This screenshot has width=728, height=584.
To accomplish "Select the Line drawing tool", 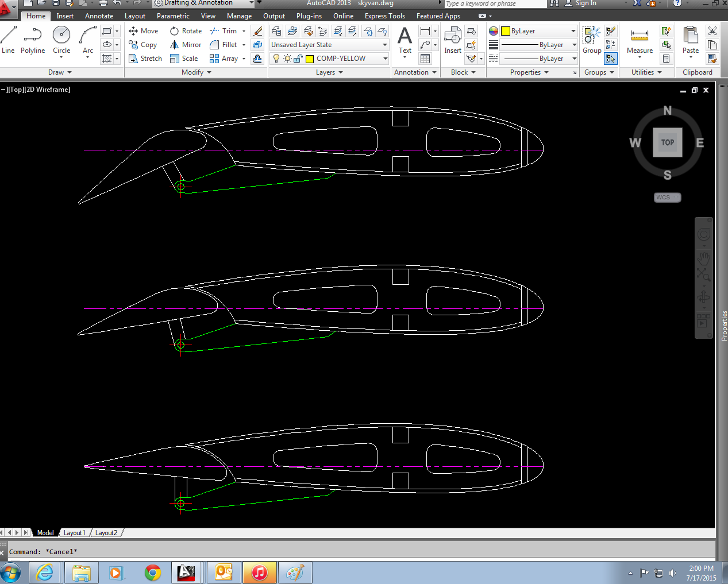I will click(x=8, y=40).
